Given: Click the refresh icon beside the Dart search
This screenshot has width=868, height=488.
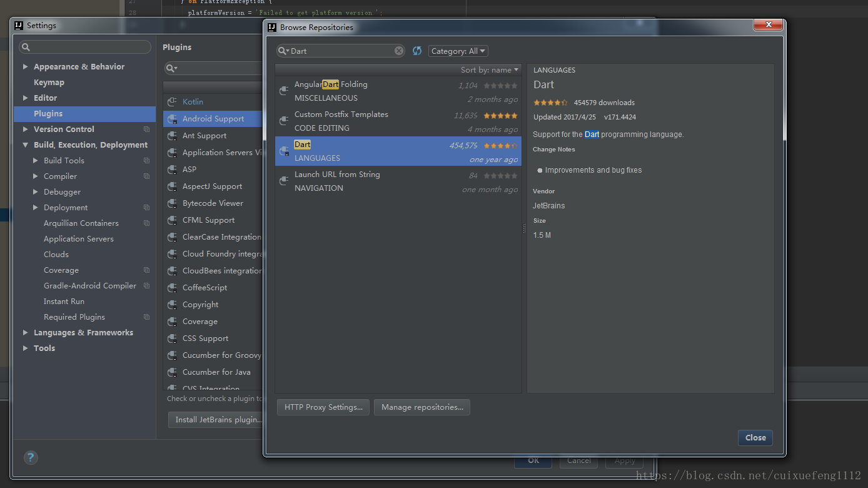Looking at the screenshot, I should (x=417, y=51).
